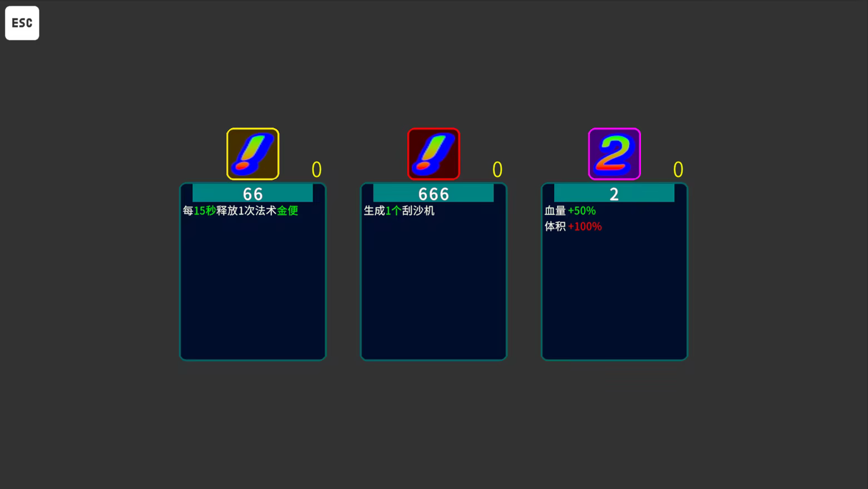Select the purple-framed number 2 icon
This screenshot has height=489, width=868.
point(614,154)
